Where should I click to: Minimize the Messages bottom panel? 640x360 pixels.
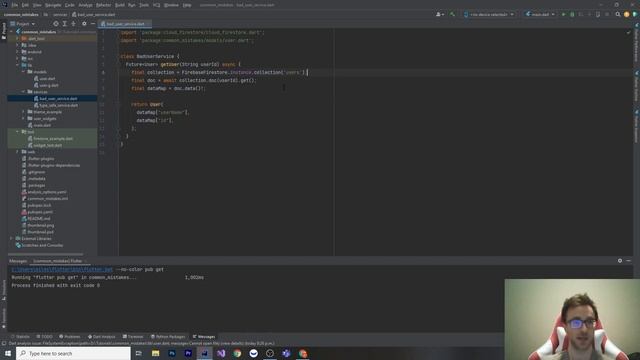point(629,260)
